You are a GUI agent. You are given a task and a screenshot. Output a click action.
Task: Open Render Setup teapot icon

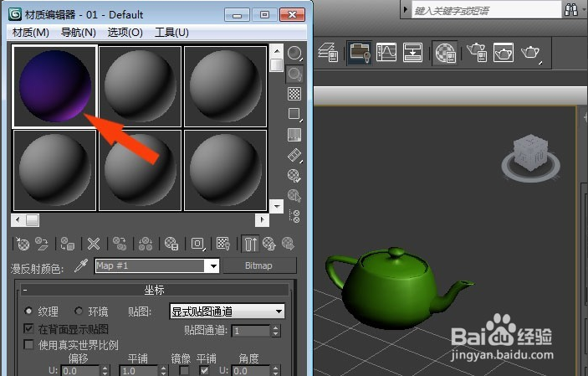(x=477, y=52)
